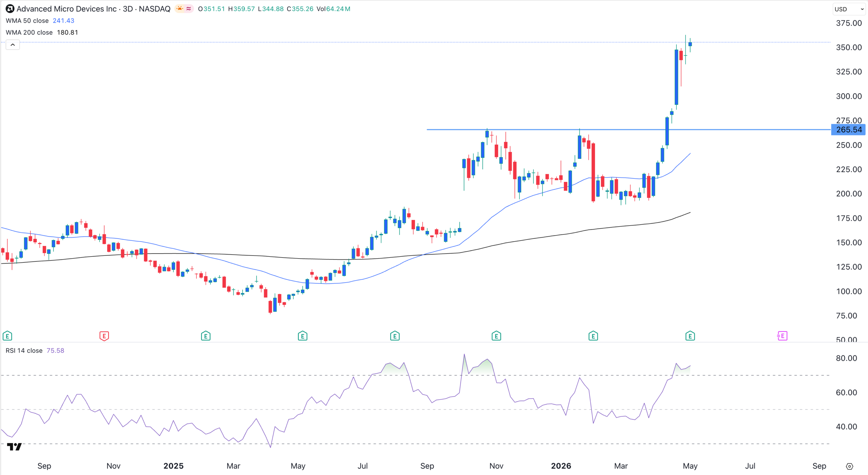Click the AMD symbol logo icon
This screenshot has width=868, height=475.
coord(10,9)
